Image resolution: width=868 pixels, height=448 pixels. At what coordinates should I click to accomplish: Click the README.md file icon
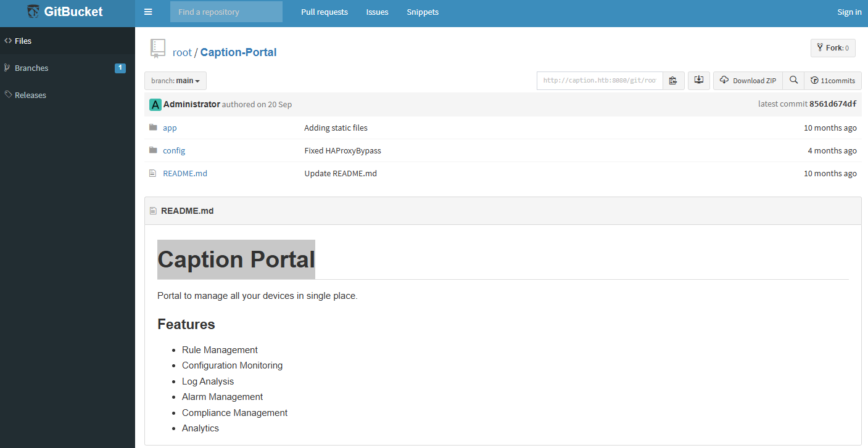(x=152, y=173)
